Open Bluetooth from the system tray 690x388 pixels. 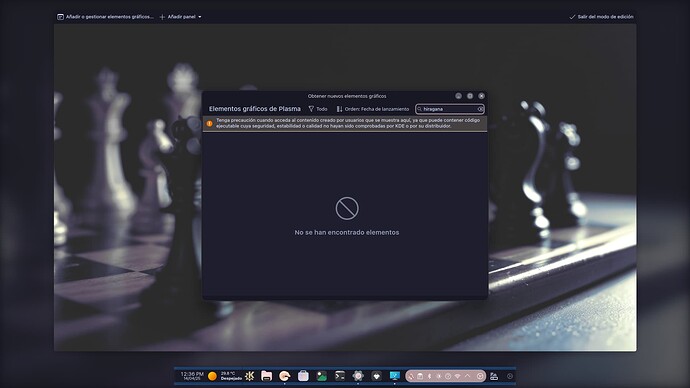(x=429, y=376)
